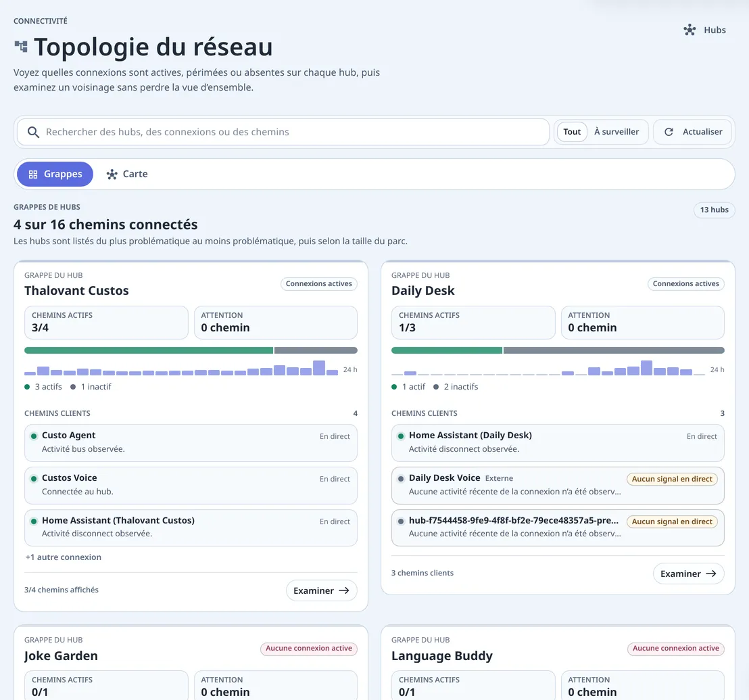Click Joke Garden Chemins actifs 0/1 box

click(x=106, y=685)
